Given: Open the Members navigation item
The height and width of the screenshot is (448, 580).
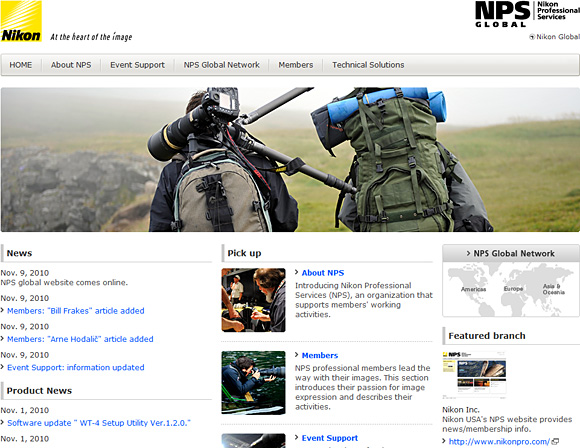Looking at the screenshot, I should coord(296,65).
